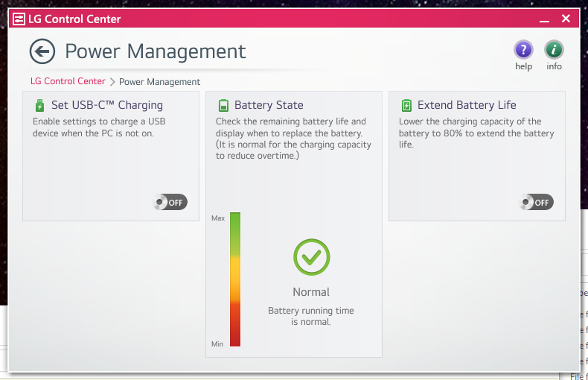The width and height of the screenshot is (588, 380).
Task: Click the Min label on the gauge
Action: point(217,344)
